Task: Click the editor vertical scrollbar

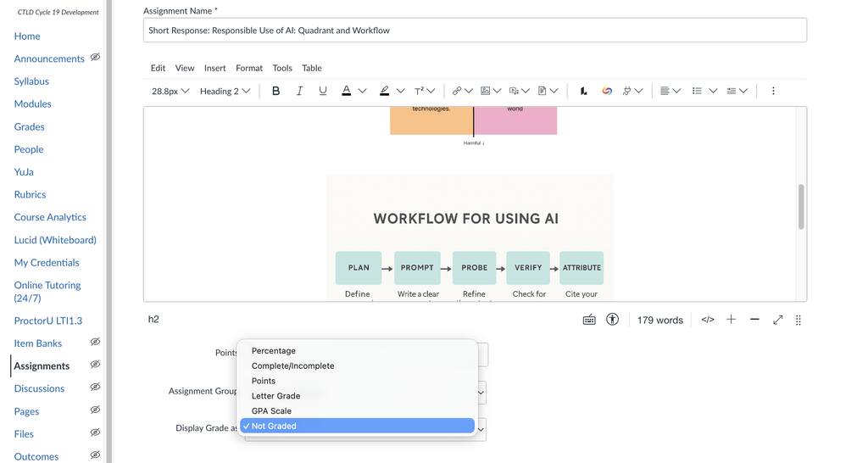Action: 801,207
